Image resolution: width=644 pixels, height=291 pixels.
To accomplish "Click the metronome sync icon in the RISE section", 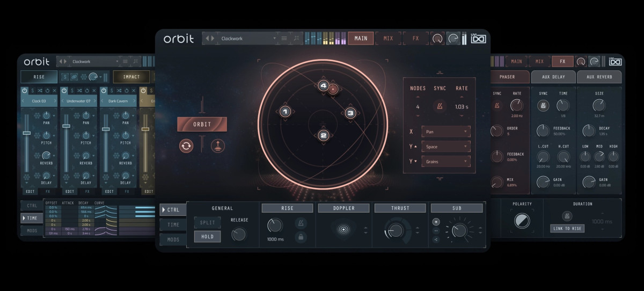I will [x=301, y=222].
